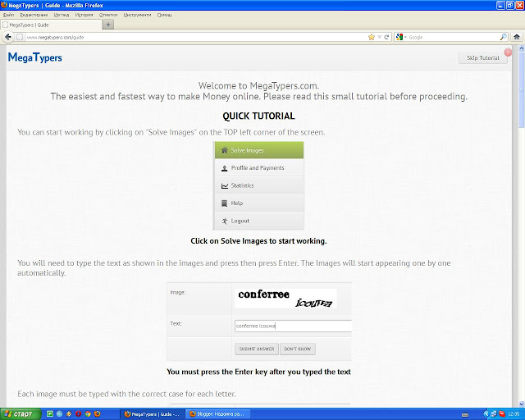Click the site identity icon in address bar
Viewport: 525px width, 420px height.
(x=20, y=37)
